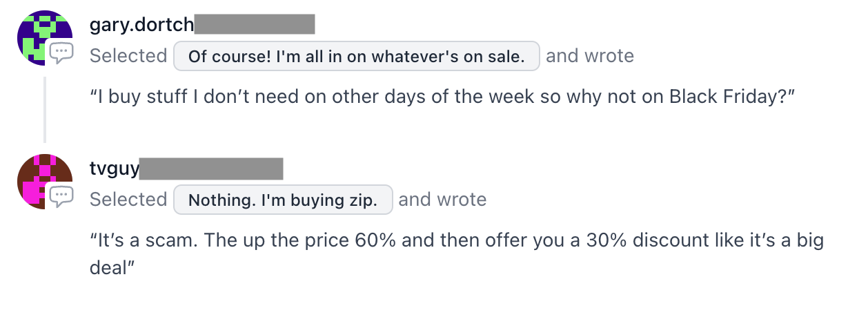The image size is (868, 326).
Task: Click "Selected" label under tvguy
Action: point(128,200)
